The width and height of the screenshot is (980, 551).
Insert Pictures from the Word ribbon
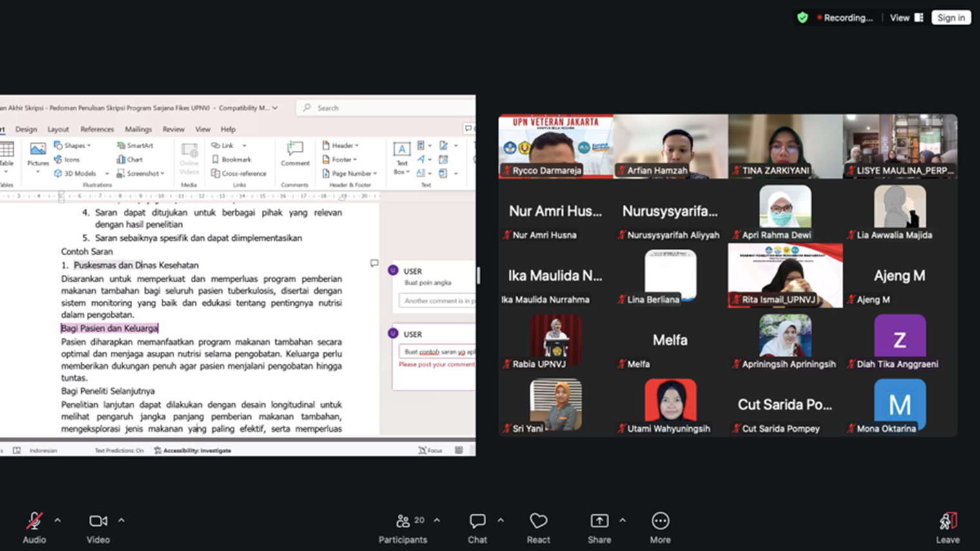pyautogui.click(x=37, y=154)
